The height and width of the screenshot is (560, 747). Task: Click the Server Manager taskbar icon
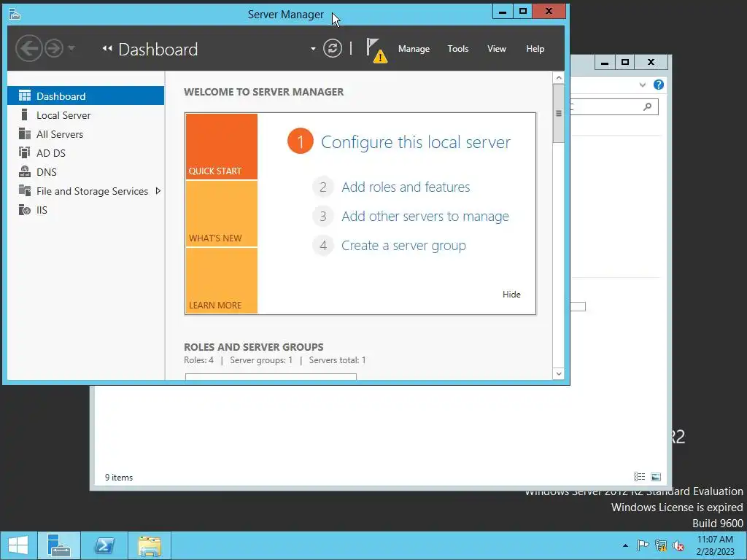point(59,545)
